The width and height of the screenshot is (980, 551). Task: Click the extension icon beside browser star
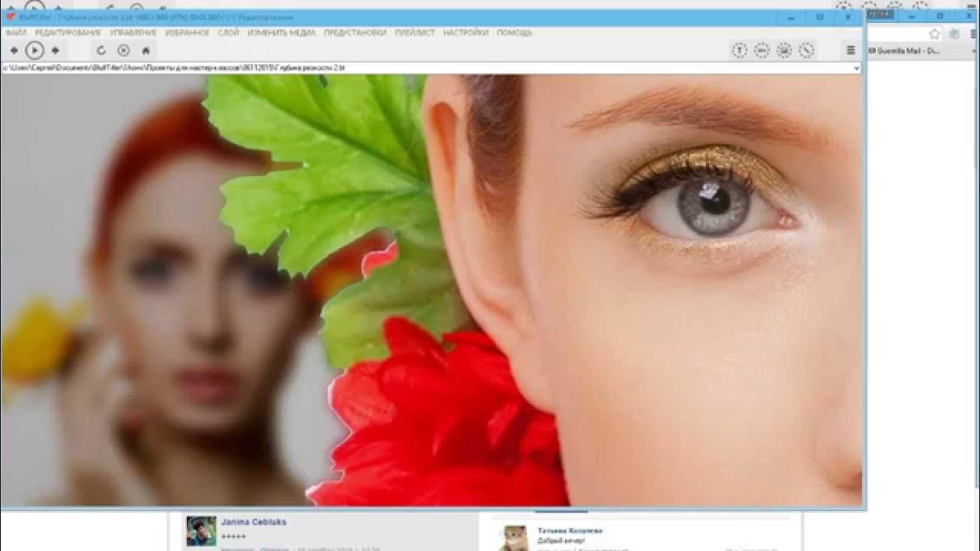(954, 34)
